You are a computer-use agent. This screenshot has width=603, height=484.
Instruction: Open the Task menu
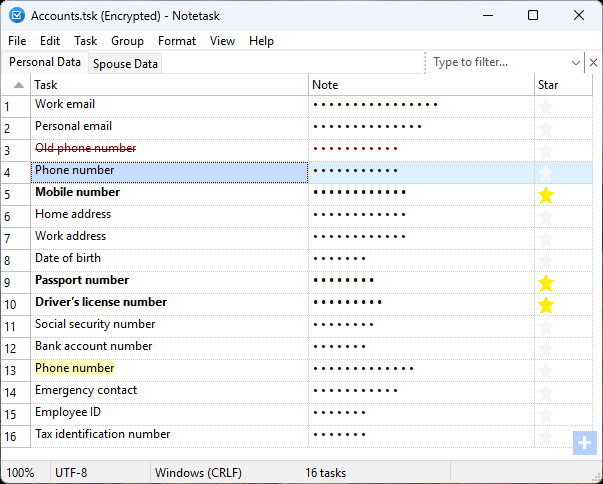[x=86, y=41]
